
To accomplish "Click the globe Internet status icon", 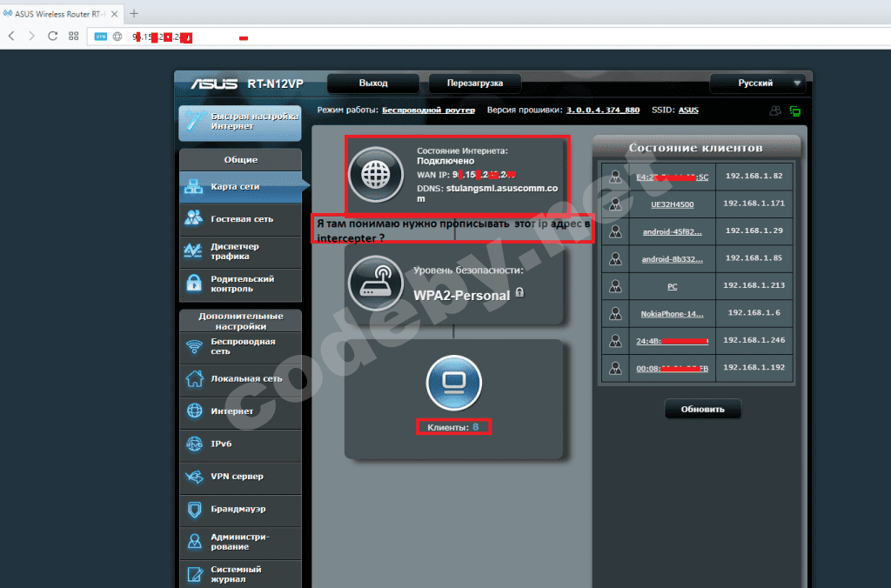I will coord(375,176).
